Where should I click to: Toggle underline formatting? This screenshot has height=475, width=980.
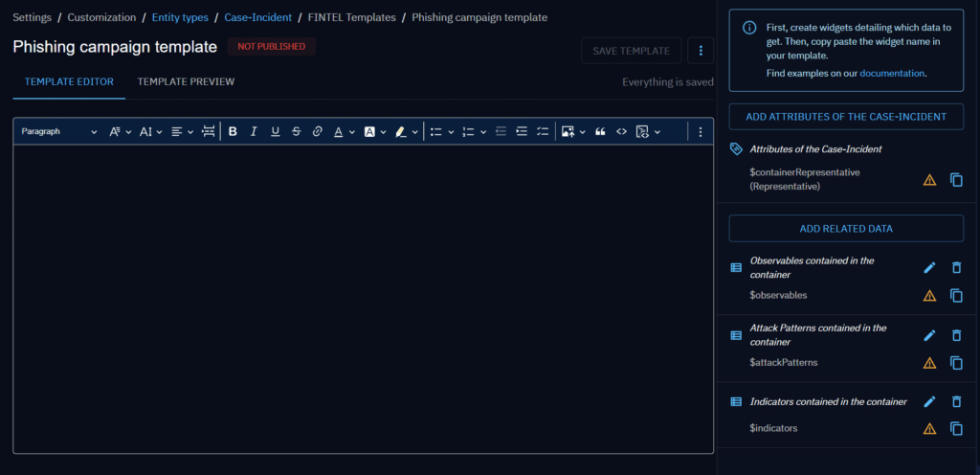pos(275,132)
